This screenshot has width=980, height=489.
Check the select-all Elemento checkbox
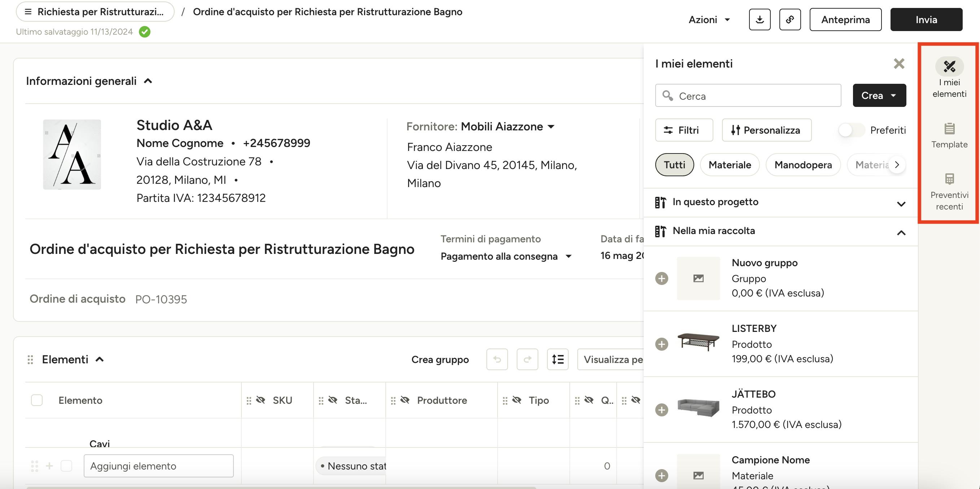[x=37, y=400]
